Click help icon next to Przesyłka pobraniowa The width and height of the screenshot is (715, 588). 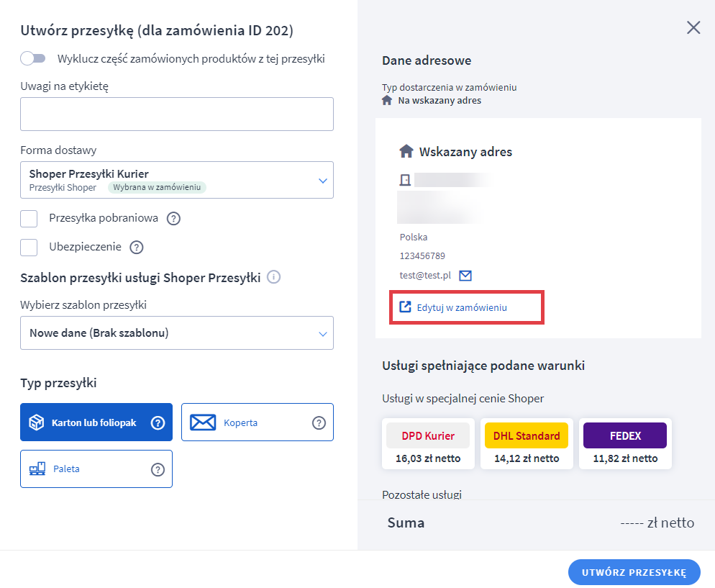pyautogui.click(x=173, y=219)
